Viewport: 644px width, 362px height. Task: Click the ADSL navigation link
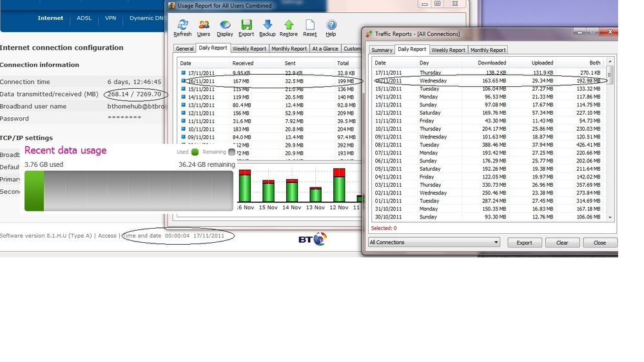(84, 18)
